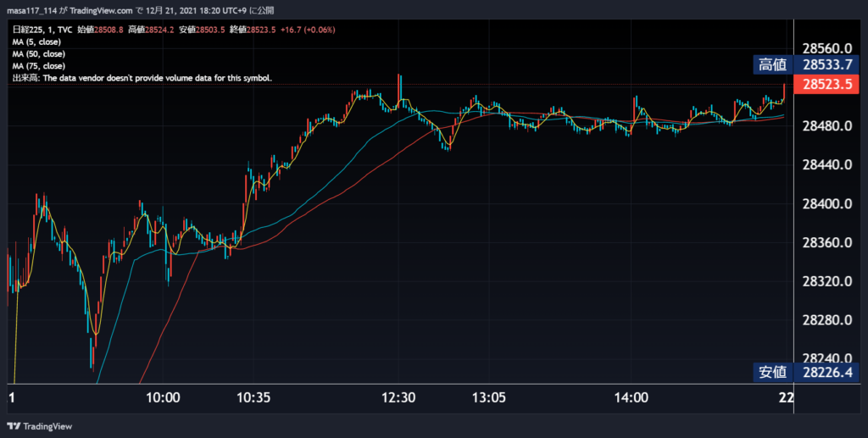Click the 13:05 time axis label
This screenshot has width=868, height=438.
489,397
